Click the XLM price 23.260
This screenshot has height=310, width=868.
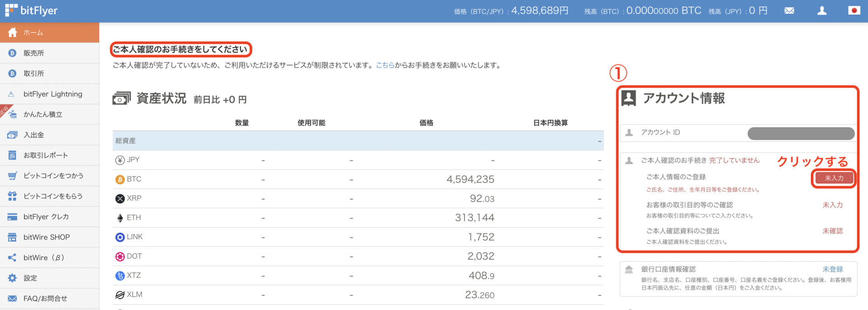480,295
